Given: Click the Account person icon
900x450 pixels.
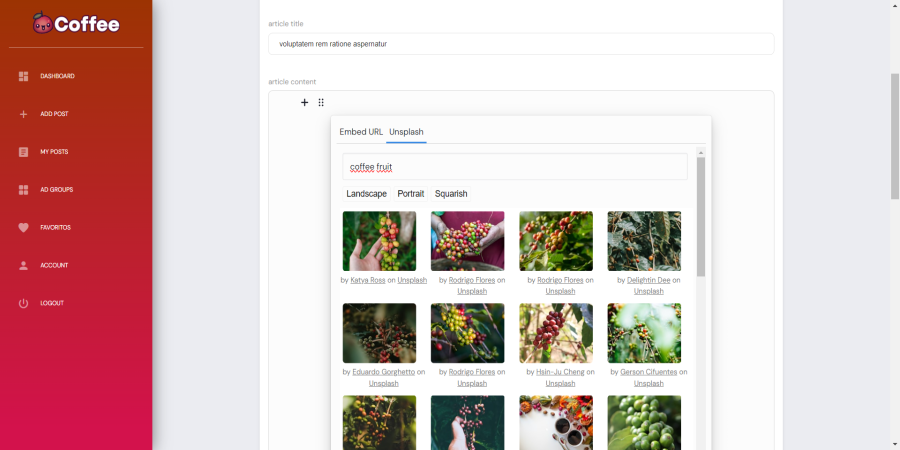Looking at the screenshot, I should [23, 266].
